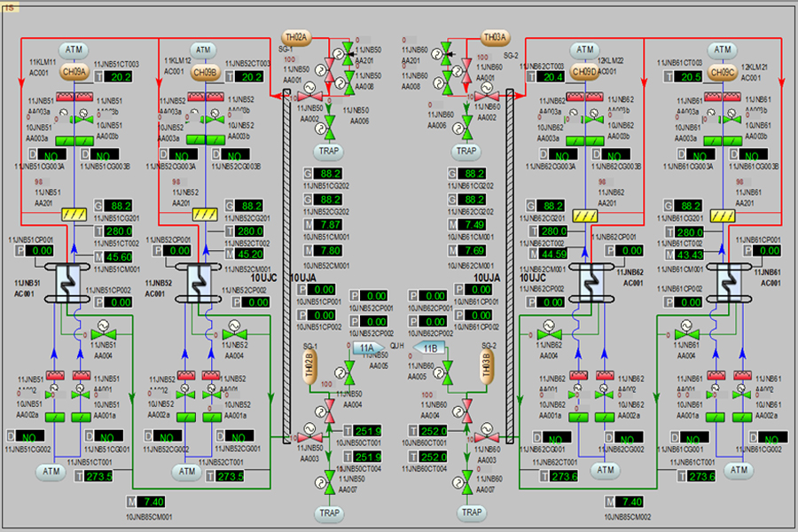Select heat exchanger 11JNB52 AC001
The image size is (798, 532).
coord(198,283)
